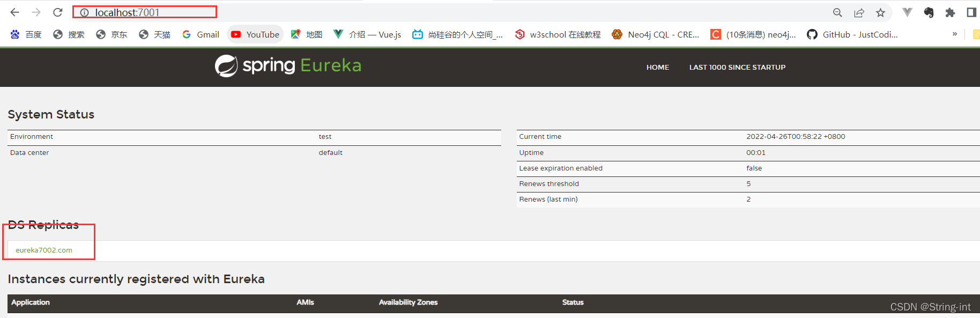980x318 pixels.
Task: Toggle the browser side panel icon
Action: coord(971,12)
